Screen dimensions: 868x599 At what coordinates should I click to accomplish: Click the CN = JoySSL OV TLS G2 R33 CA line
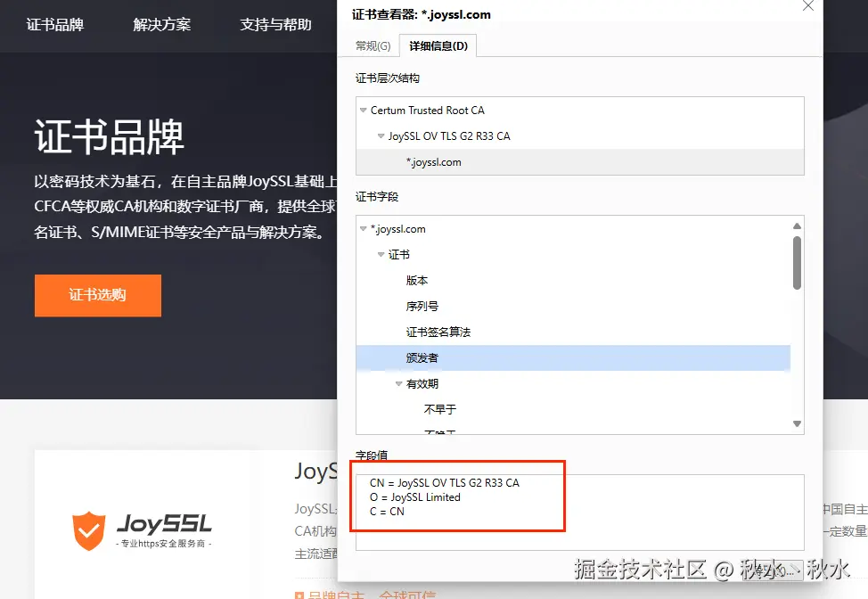(445, 483)
